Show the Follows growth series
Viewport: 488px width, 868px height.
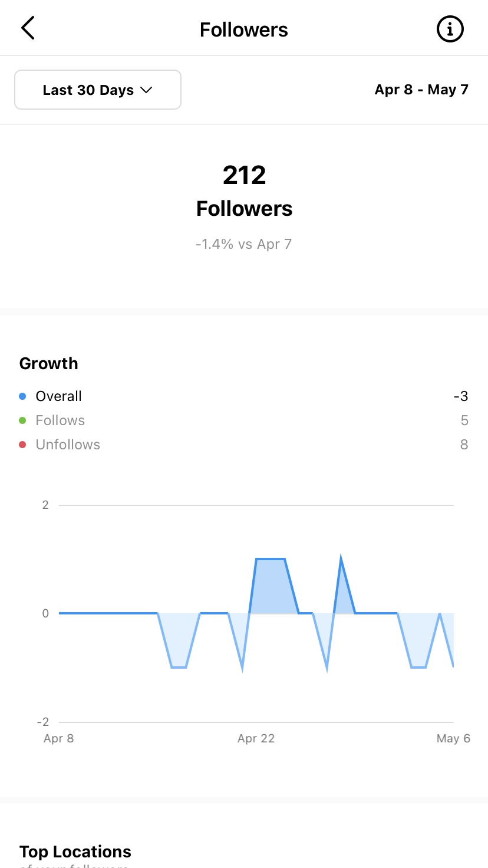click(60, 420)
